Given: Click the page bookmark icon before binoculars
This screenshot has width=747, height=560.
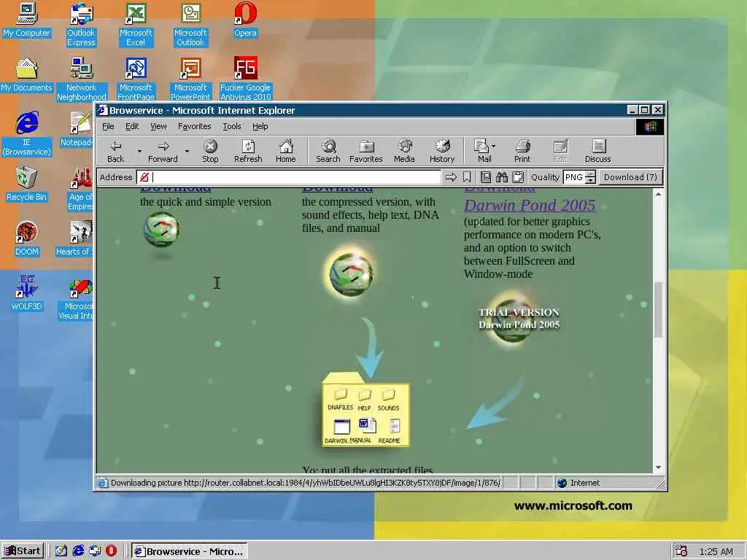Looking at the screenshot, I should click(485, 177).
